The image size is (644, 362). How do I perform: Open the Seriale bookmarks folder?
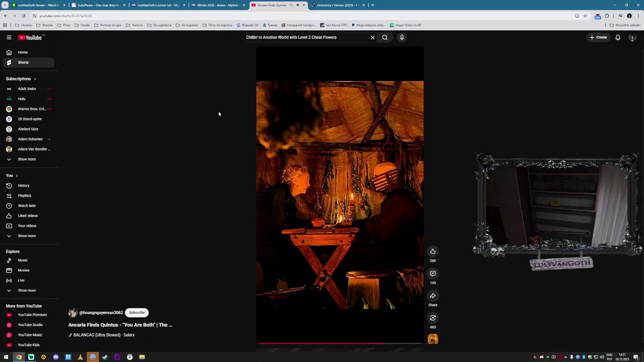click(82, 25)
